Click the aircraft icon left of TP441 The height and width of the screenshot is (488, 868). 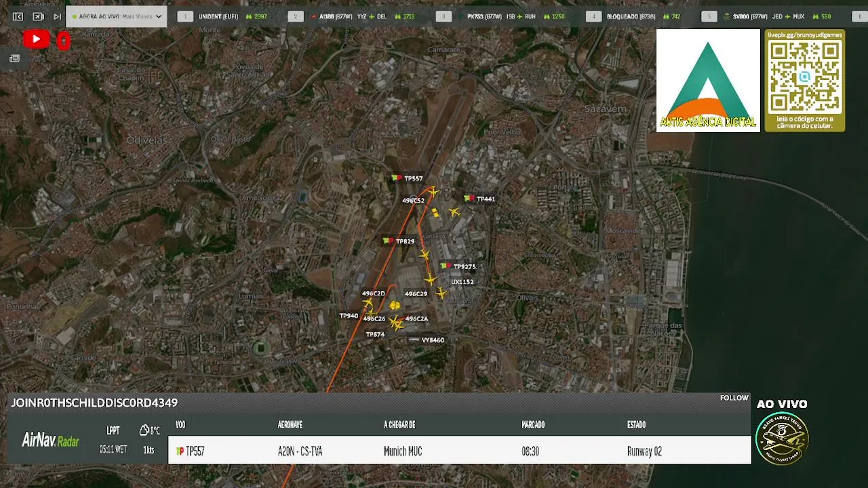[454, 212]
